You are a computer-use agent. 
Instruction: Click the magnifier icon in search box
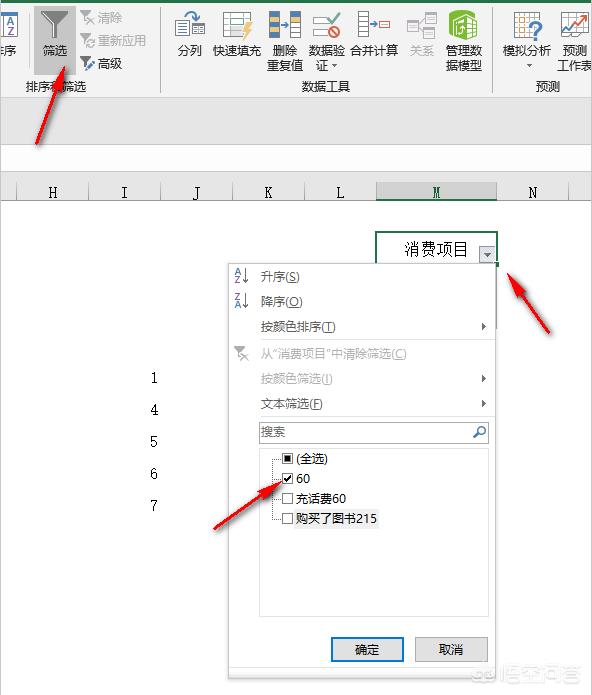[x=479, y=432]
